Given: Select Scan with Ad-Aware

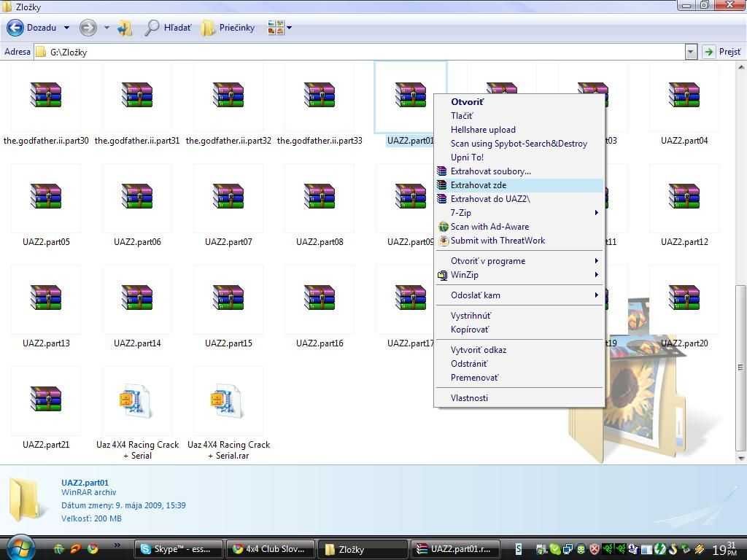Looking at the screenshot, I should pyautogui.click(x=519, y=227).
